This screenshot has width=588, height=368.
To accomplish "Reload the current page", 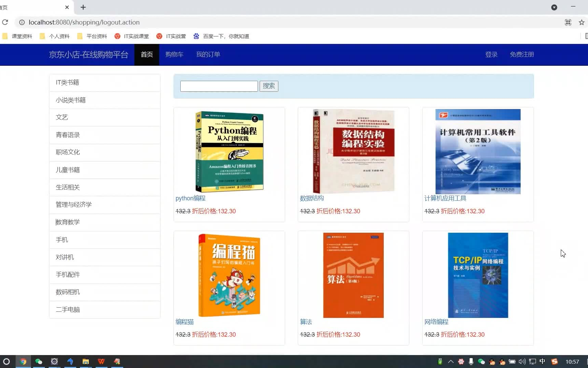I will pyautogui.click(x=5, y=22).
